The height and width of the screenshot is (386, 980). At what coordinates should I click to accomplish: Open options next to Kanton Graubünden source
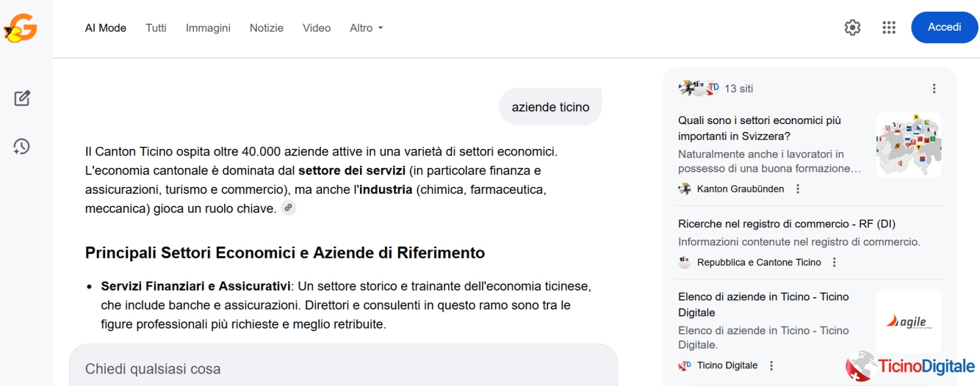(798, 189)
